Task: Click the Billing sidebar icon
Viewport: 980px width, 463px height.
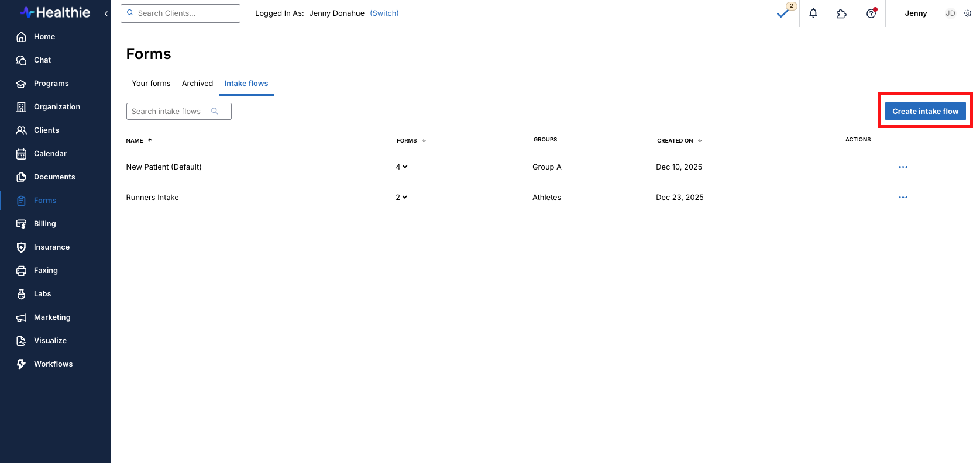Action: pyautogui.click(x=21, y=224)
